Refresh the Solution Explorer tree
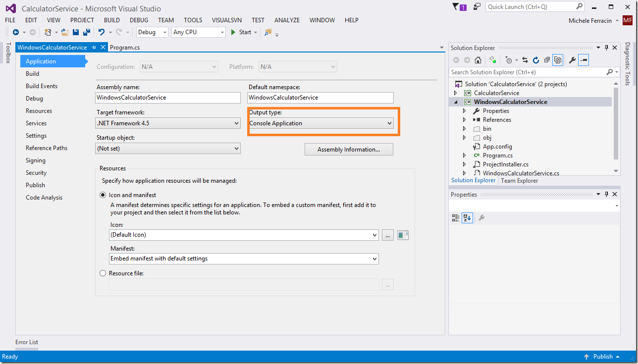The height and width of the screenshot is (364, 638). pyautogui.click(x=535, y=60)
